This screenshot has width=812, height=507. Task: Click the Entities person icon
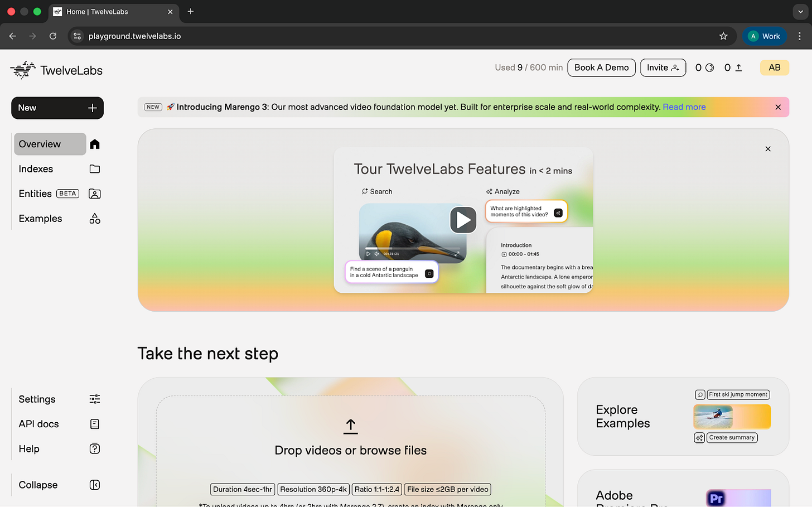(95, 194)
